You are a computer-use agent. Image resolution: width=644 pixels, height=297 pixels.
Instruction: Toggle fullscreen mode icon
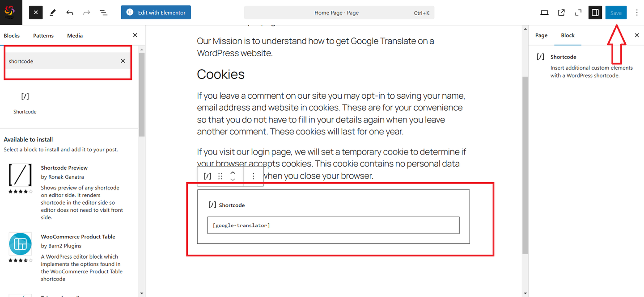[578, 12]
